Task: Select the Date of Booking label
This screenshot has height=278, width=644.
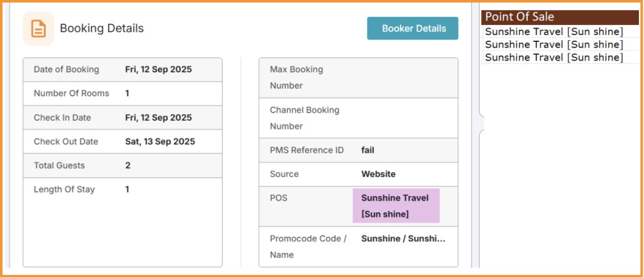Action: click(x=66, y=69)
